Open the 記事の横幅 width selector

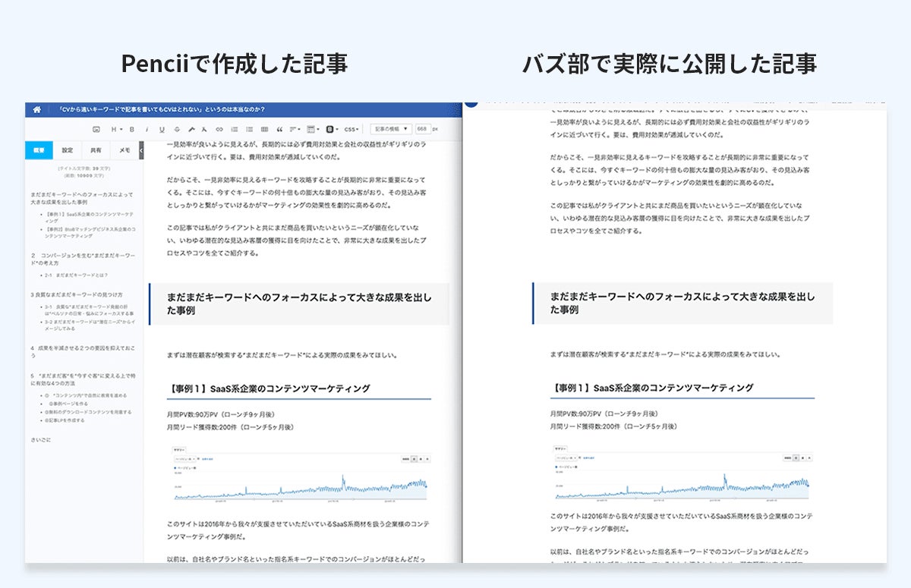pos(391,130)
